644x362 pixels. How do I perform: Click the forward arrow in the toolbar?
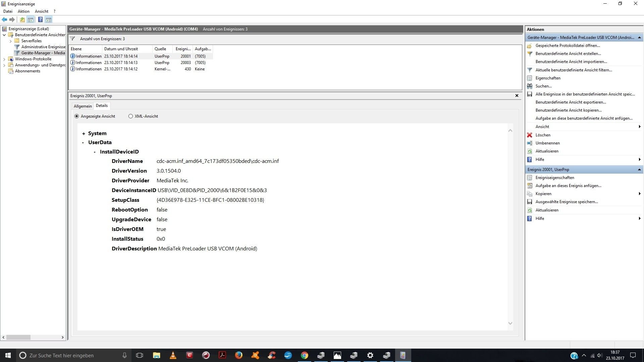click(x=12, y=19)
